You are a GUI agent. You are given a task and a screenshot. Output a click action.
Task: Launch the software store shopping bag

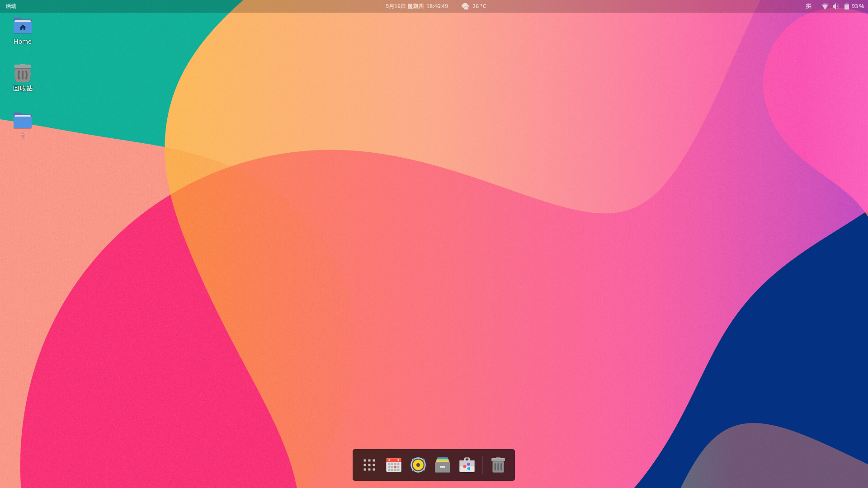point(467,465)
